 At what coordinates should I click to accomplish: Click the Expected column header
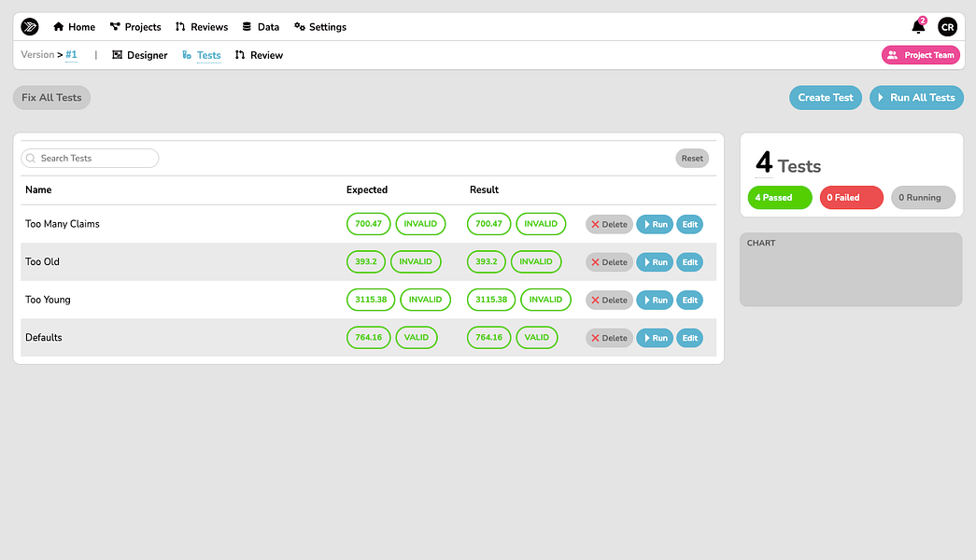367,189
